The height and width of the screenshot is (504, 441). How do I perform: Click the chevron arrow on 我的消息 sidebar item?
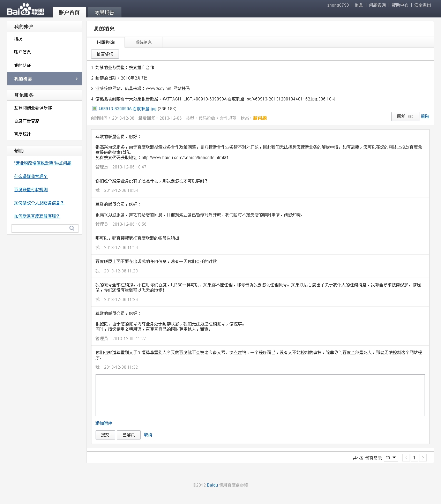tap(76, 79)
